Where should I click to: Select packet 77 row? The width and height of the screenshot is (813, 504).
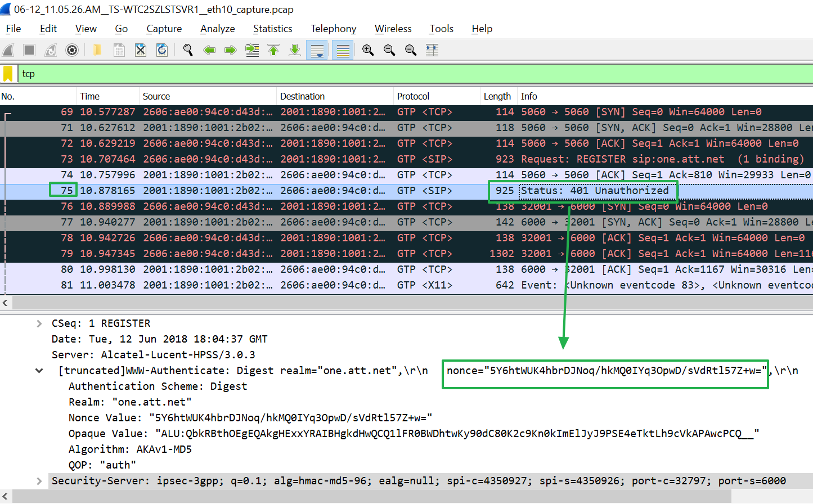[406, 222]
